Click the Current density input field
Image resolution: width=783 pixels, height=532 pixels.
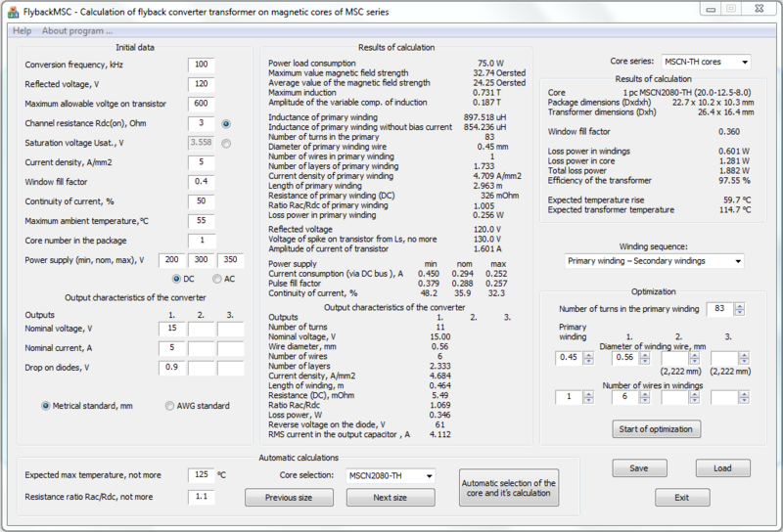tap(202, 162)
